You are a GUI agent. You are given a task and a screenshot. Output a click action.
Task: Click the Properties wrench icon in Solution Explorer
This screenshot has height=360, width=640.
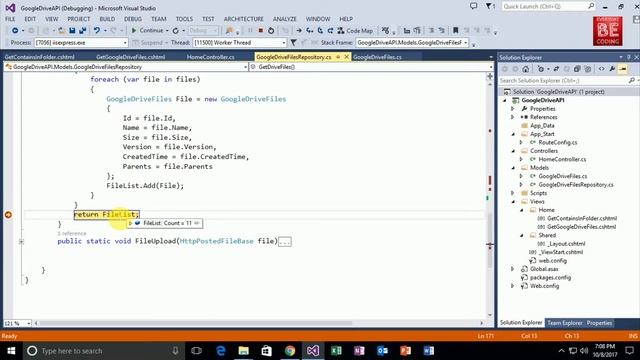coord(612,69)
